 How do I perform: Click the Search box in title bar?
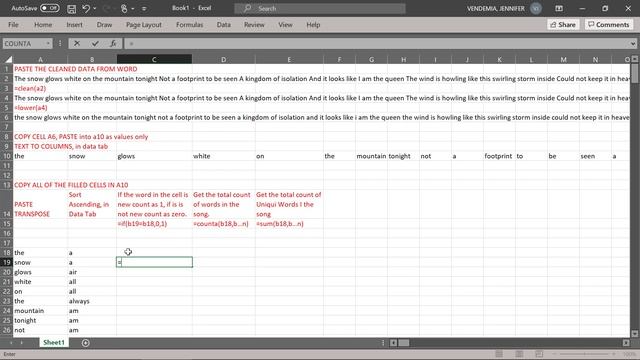[x=320, y=8]
